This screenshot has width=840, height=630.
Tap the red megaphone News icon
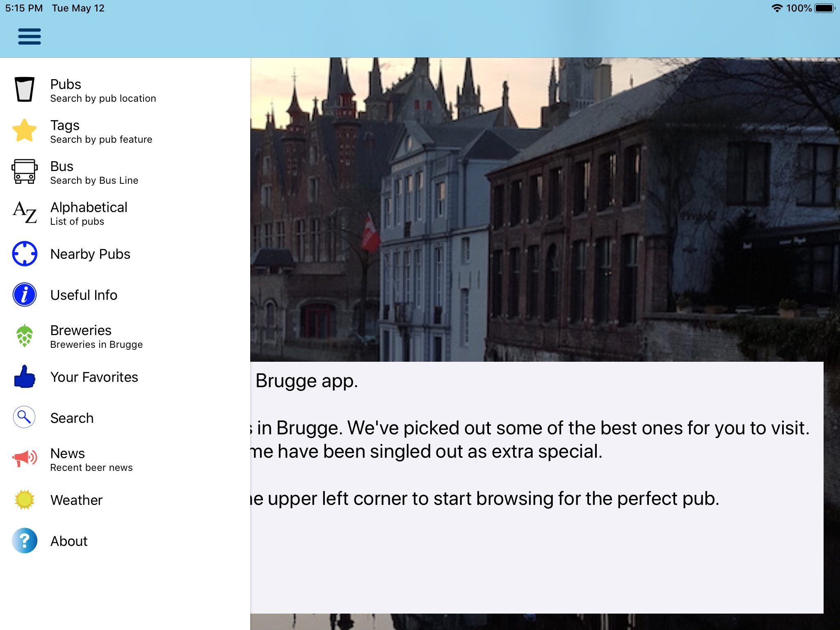pyautogui.click(x=25, y=459)
